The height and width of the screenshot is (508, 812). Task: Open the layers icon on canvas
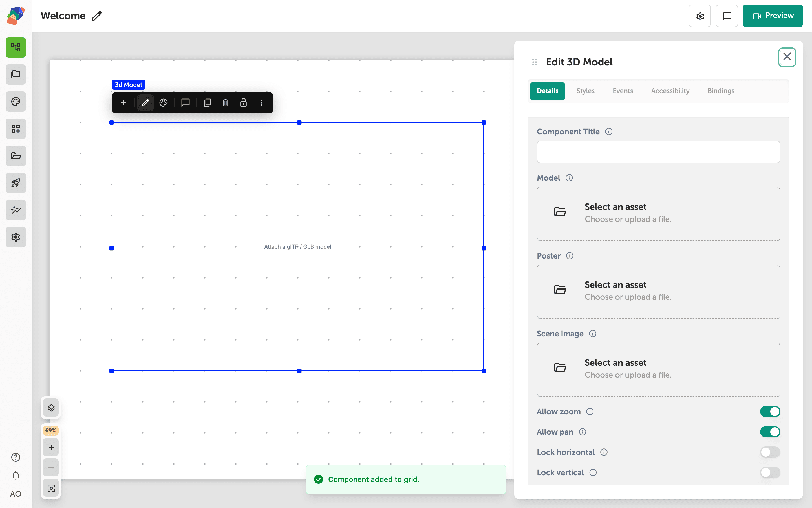pos(51,408)
